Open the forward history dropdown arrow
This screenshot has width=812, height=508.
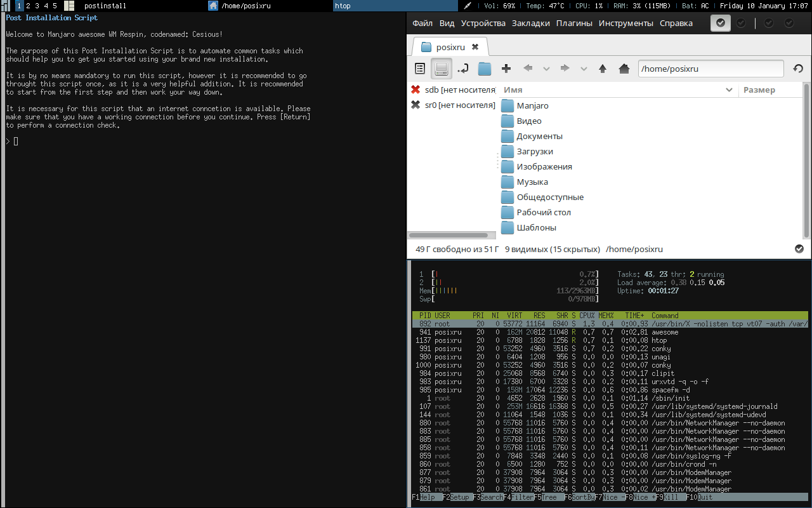[584, 69]
